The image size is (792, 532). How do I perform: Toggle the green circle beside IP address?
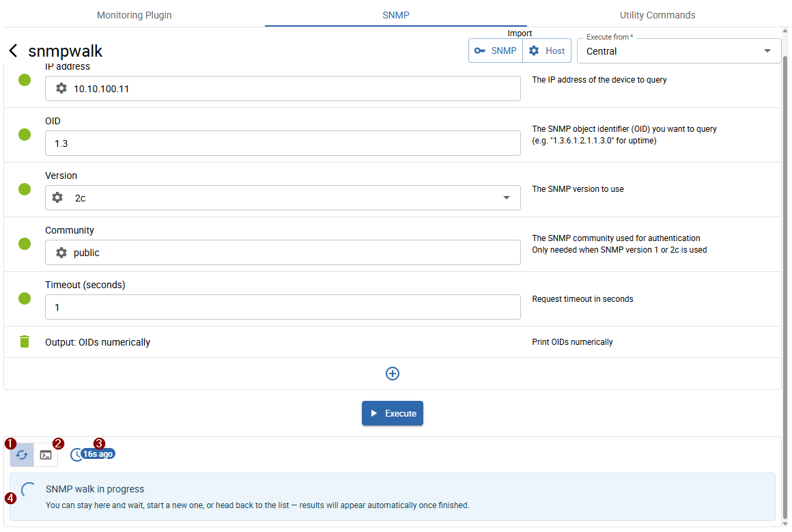click(25, 80)
